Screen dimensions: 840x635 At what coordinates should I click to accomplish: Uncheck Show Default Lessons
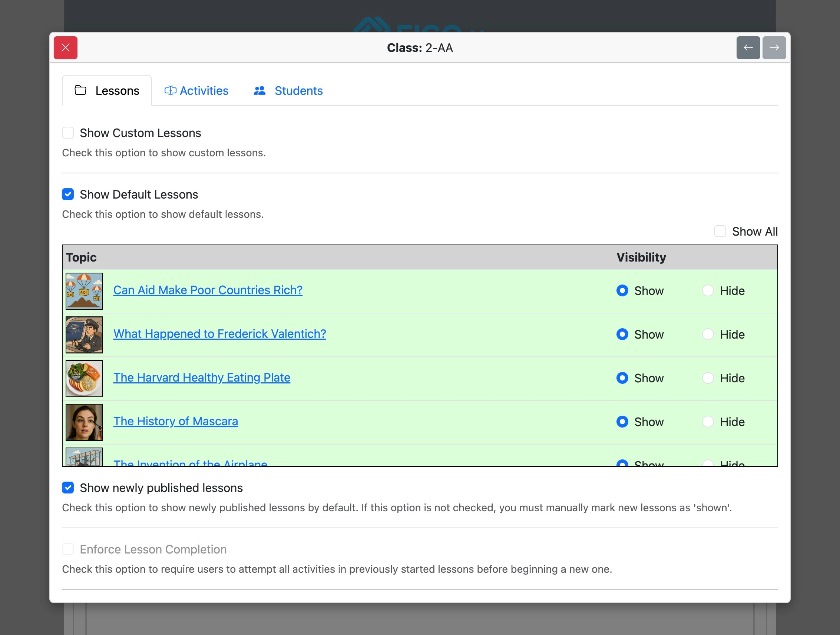(x=68, y=195)
